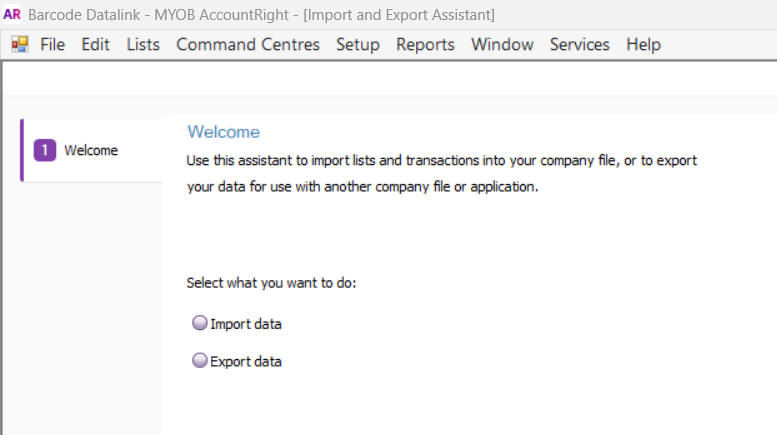Open the File menu
Viewport: 777px width, 435px height.
click(x=53, y=45)
